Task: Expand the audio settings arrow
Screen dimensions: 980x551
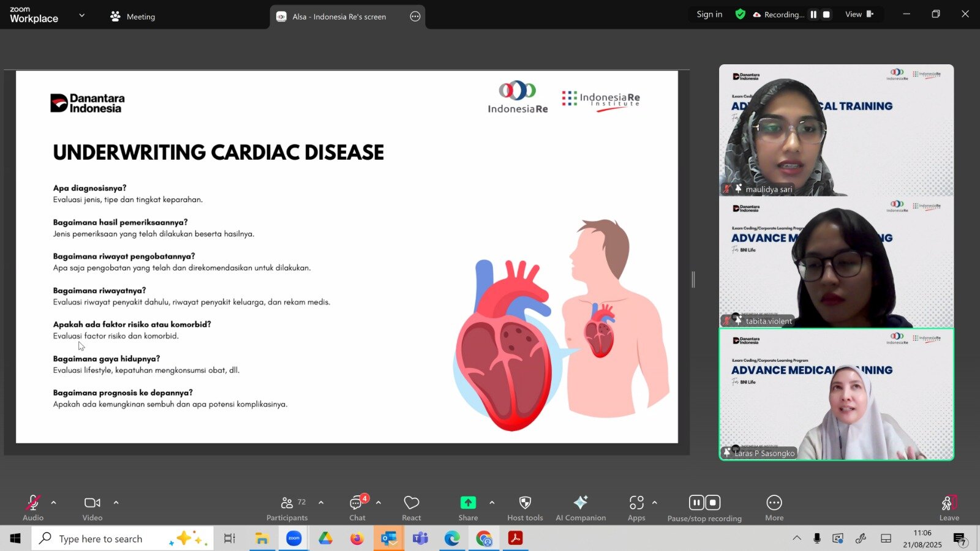Action: coord(54,503)
